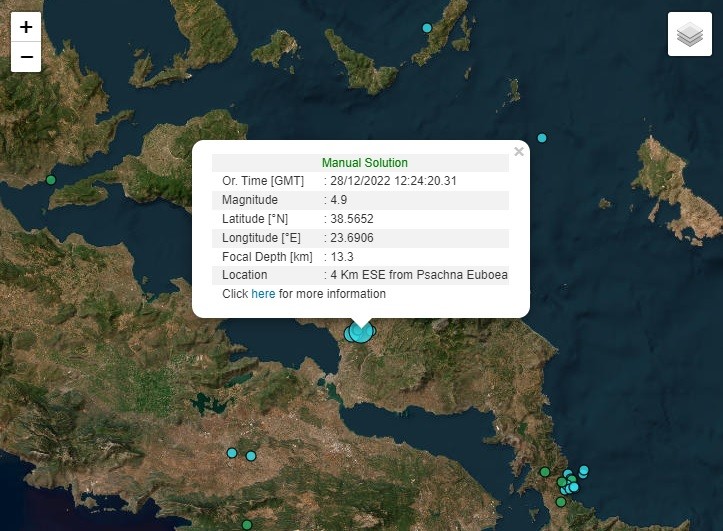Viewport: 723px width, 531px height.
Task: Select the rightmost cyan marker in southeast cluster
Action: tap(584, 470)
